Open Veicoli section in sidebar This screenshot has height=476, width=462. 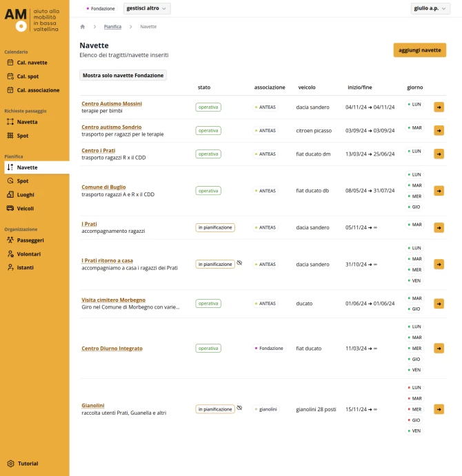pos(25,208)
